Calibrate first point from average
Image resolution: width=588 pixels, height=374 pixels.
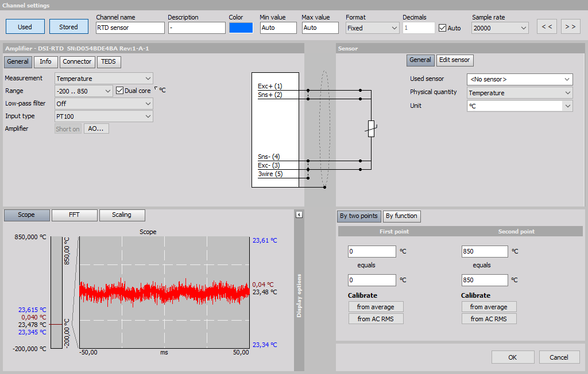pos(376,306)
